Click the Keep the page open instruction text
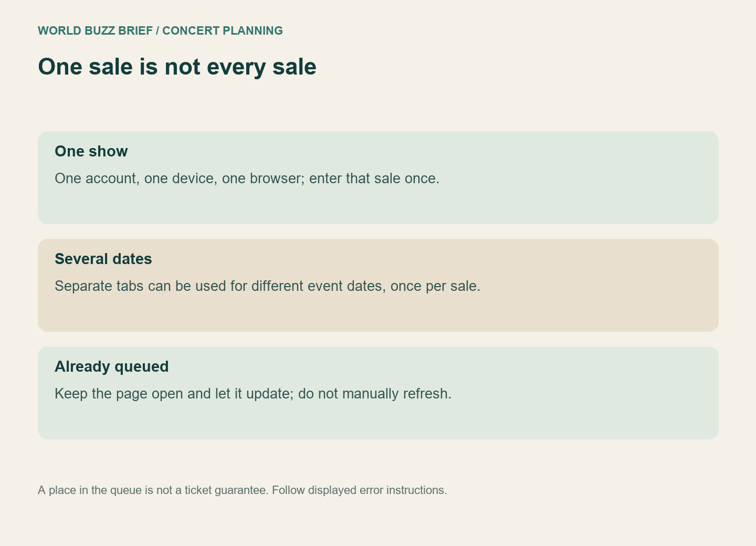 click(x=253, y=394)
